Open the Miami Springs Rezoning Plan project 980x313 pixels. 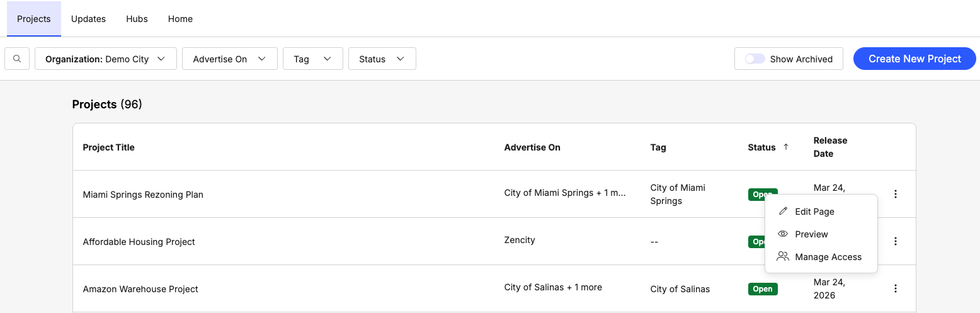click(143, 195)
